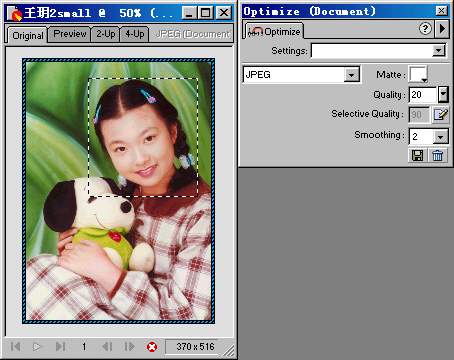Select the Optimize panel tab
Image resolution: width=454 pixels, height=360 pixels.
point(274,31)
